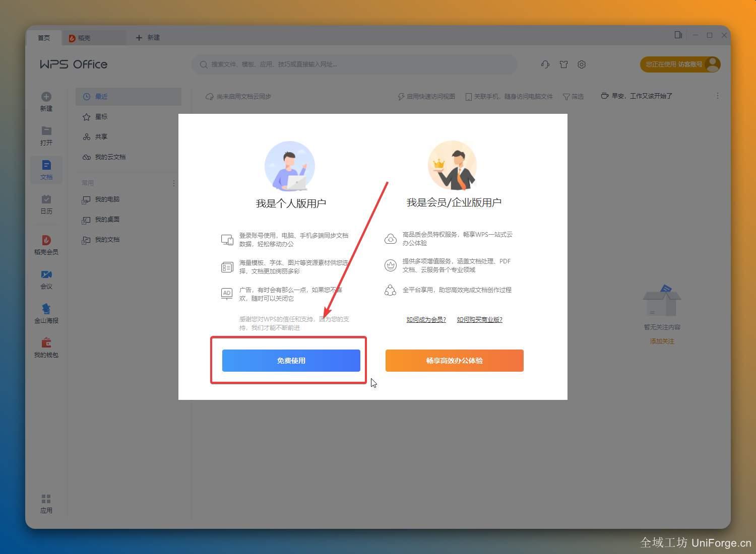Click the 我是会员/企业版用户 heading
The width and height of the screenshot is (756, 554).
(x=454, y=202)
